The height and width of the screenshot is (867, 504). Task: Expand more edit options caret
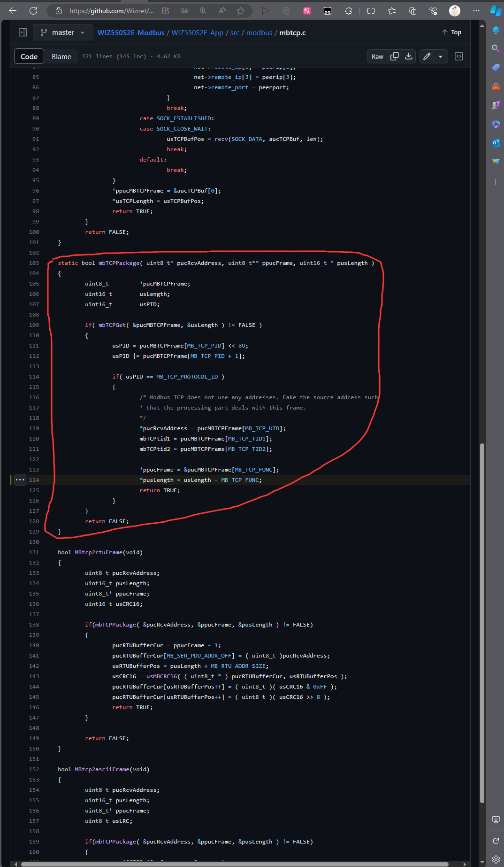[x=441, y=56]
